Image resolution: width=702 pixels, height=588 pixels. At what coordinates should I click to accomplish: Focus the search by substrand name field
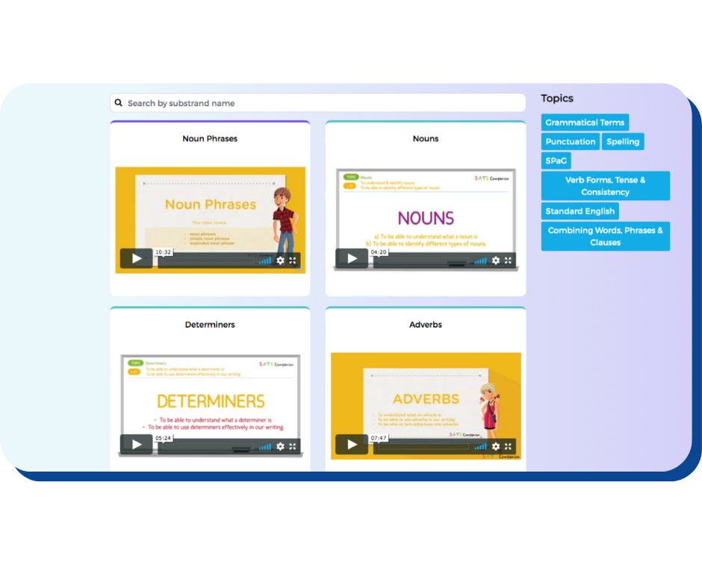[x=321, y=103]
